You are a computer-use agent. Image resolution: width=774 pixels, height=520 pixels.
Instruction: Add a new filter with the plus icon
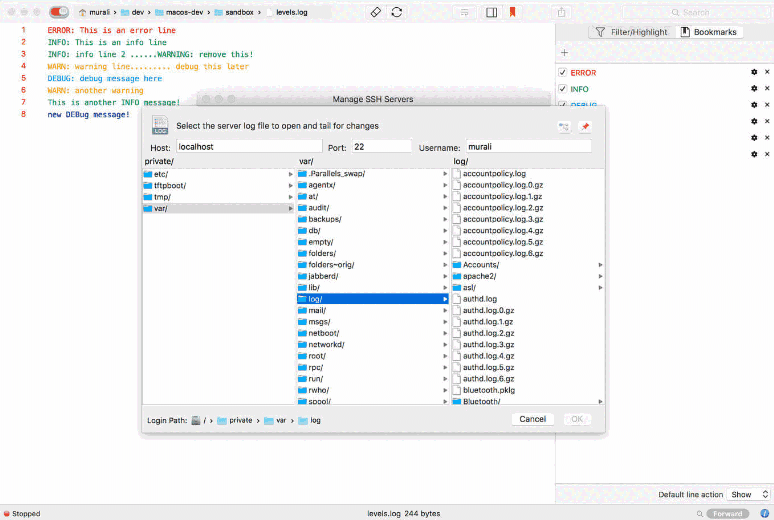pos(564,52)
